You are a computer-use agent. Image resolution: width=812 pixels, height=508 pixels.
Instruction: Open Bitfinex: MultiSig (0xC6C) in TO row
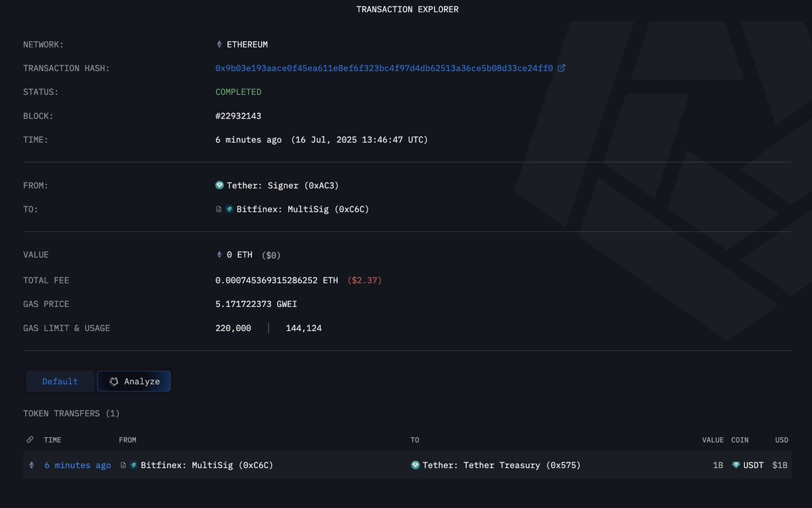[x=302, y=210]
